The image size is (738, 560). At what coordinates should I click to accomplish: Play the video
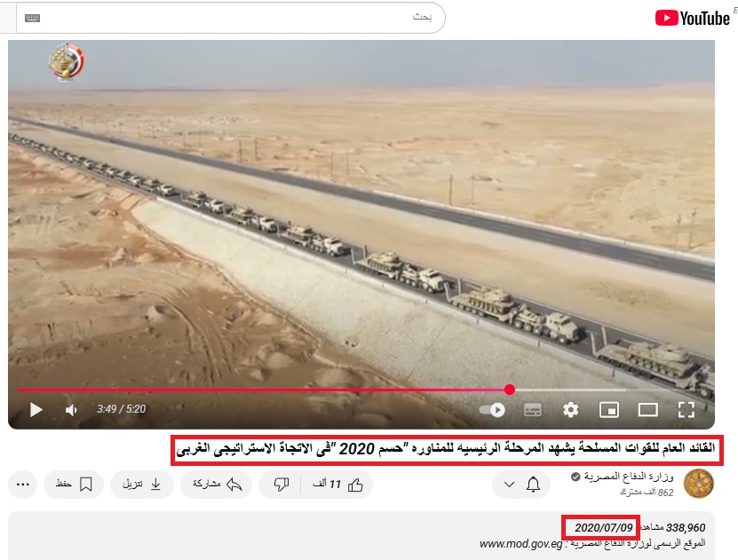coord(36,409)
